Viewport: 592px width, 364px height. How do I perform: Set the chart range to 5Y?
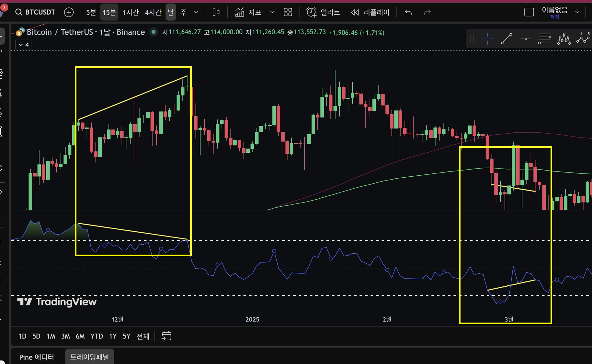tap(126, 336)
